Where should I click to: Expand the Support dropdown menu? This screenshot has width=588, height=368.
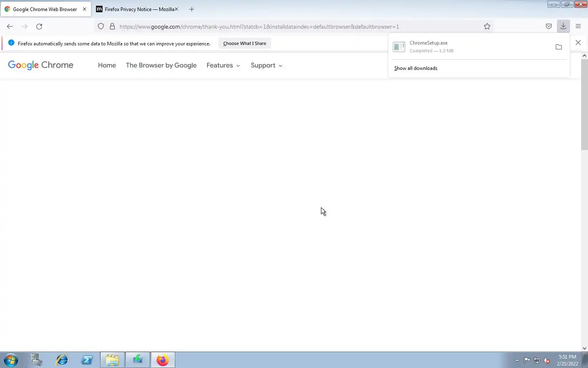tap(267, 65)
